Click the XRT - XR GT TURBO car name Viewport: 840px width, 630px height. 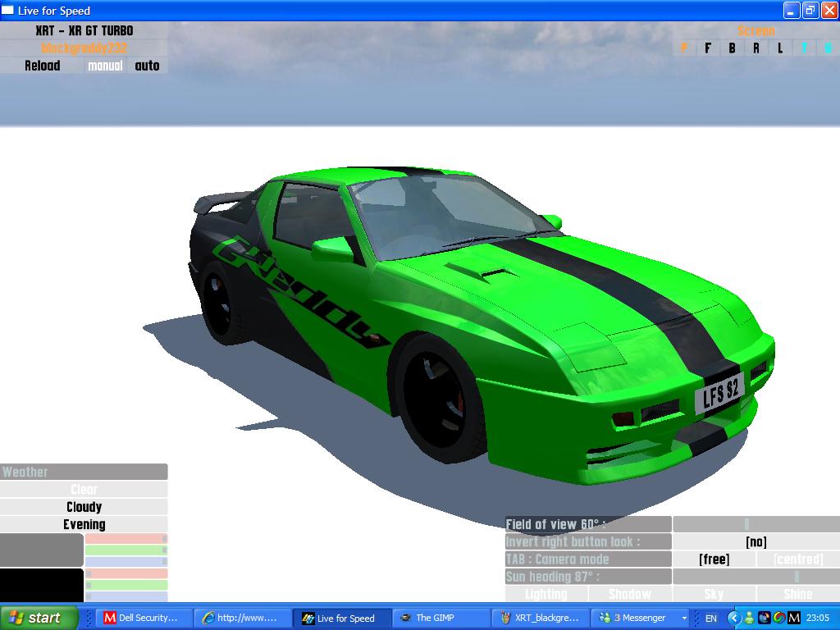pos(84,30)
